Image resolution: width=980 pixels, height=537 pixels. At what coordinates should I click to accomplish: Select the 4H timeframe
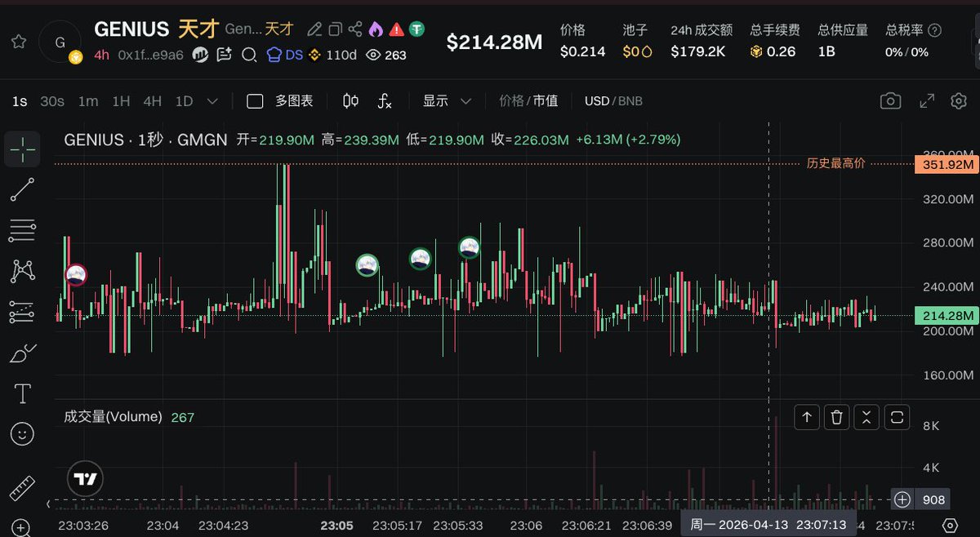tap(152, 101)
